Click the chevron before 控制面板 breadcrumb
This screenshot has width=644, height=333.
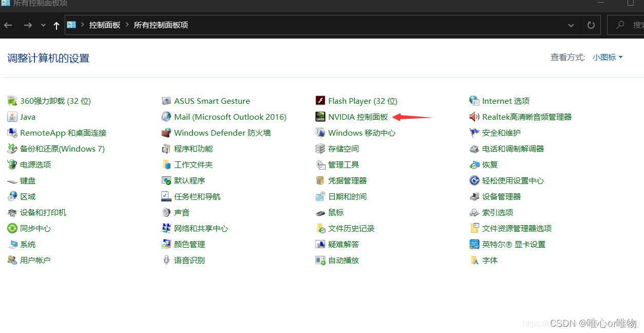83,25
